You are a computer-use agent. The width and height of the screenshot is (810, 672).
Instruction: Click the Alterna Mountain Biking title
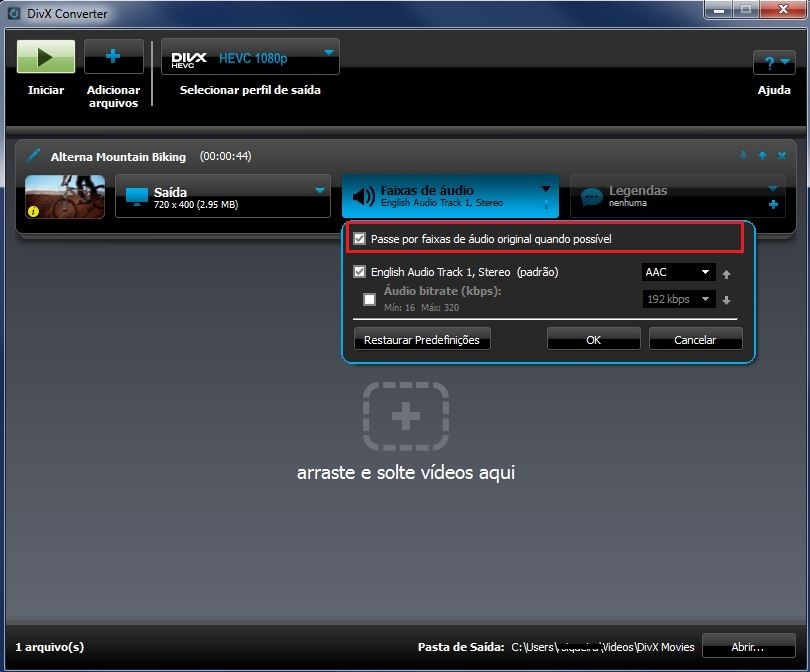pyautogui.click(x=118, y=157)
